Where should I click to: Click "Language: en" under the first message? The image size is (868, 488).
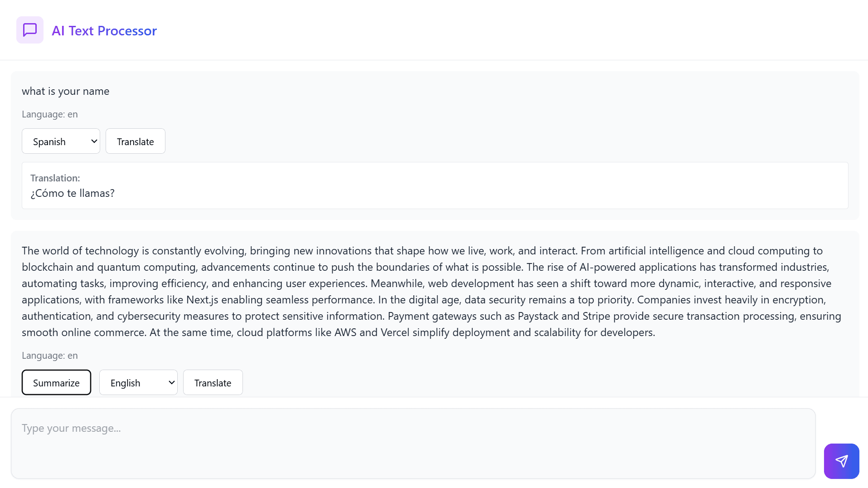[x=50, y=114]
